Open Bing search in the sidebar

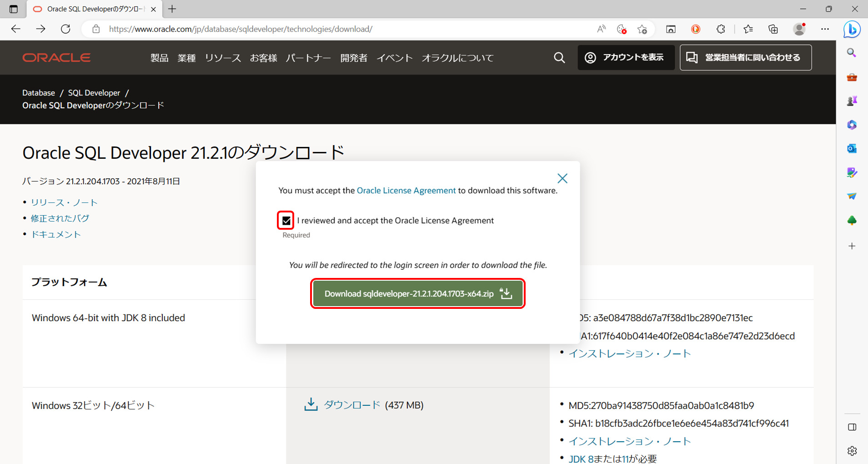click(x=851, y=52)
